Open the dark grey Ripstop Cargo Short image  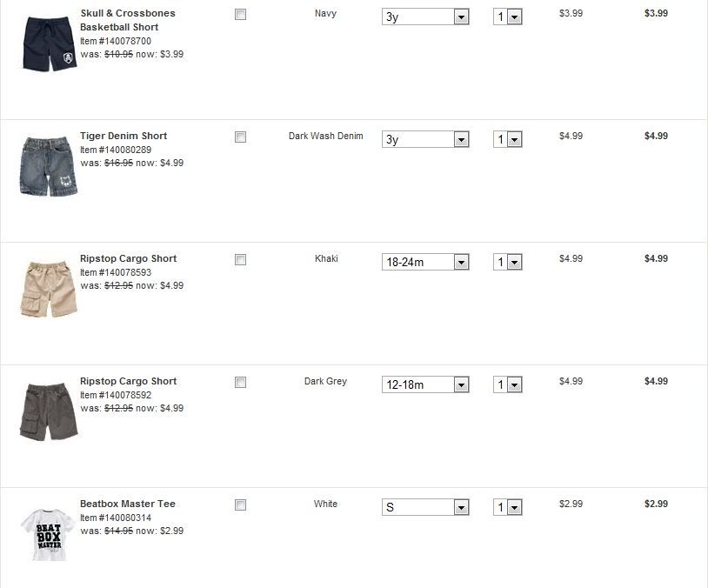click(48, 411)
